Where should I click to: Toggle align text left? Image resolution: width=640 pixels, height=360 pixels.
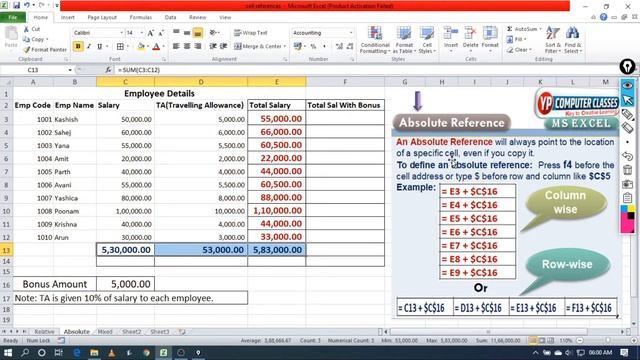coord(176,47)
